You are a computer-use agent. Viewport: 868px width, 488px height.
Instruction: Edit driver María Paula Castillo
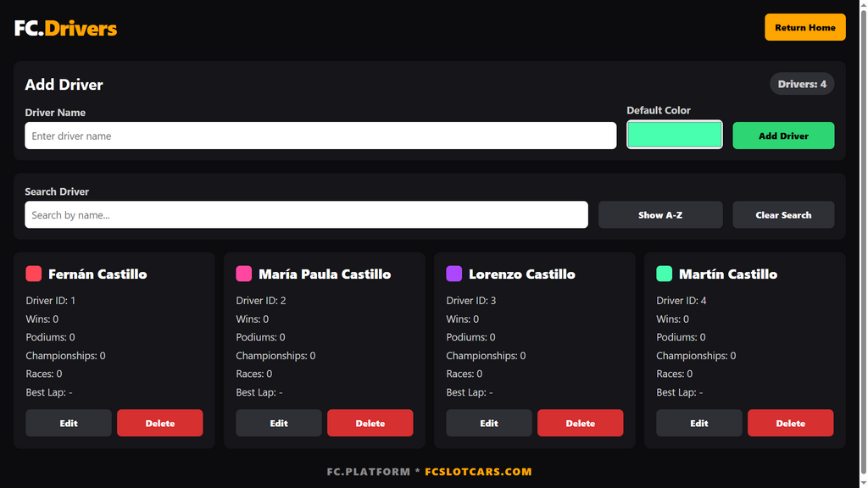tap(278, 423)
